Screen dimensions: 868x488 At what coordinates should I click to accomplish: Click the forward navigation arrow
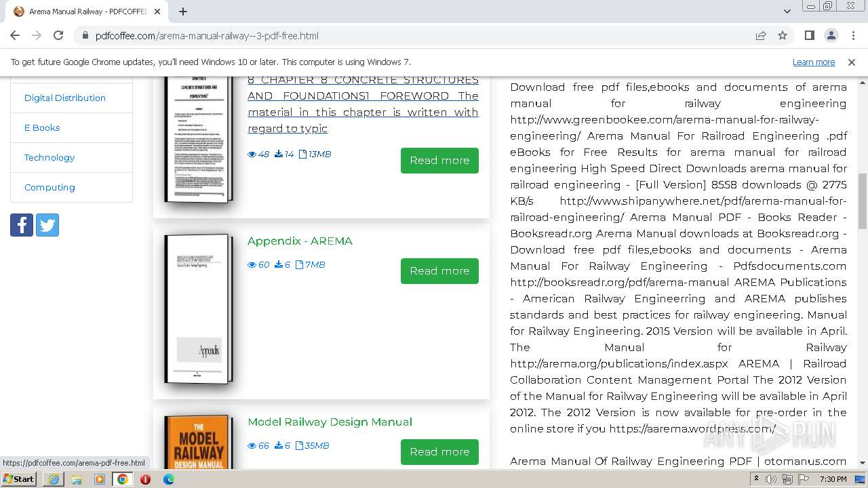[37, 35]
